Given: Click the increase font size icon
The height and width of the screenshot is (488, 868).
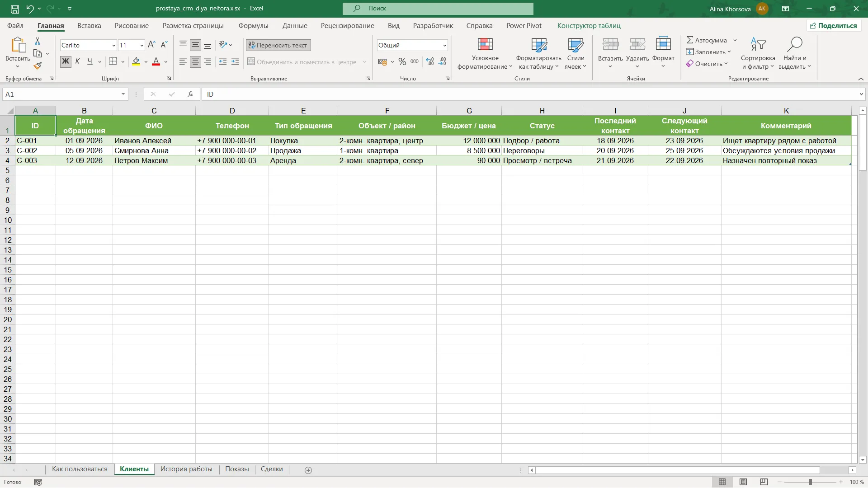Looking at the screenshot, I should pos(151,45).
